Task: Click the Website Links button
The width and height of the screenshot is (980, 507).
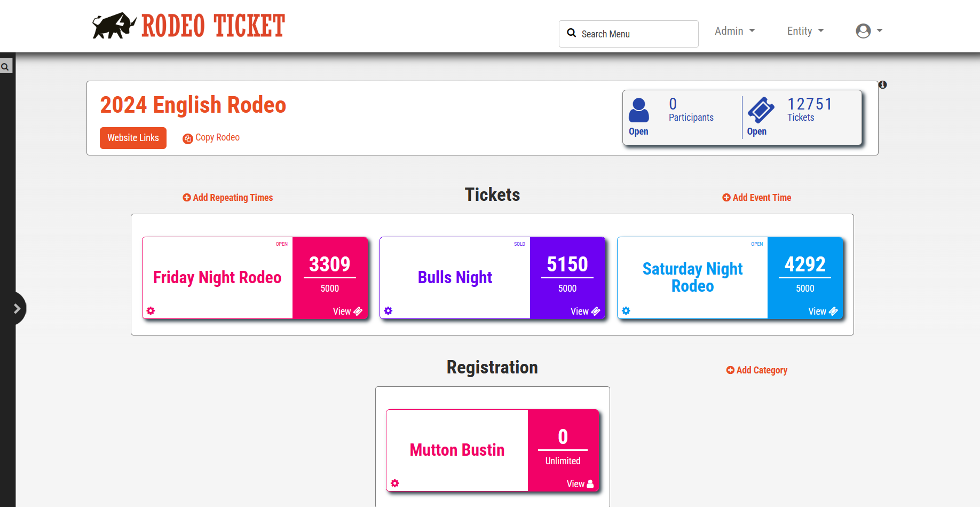Action: coord(133,138)
